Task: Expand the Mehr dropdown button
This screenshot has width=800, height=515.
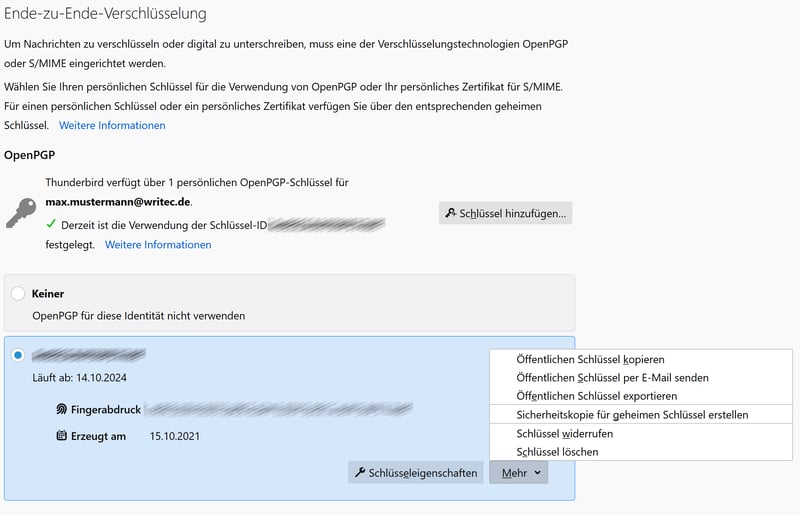Action: point(517,472)
